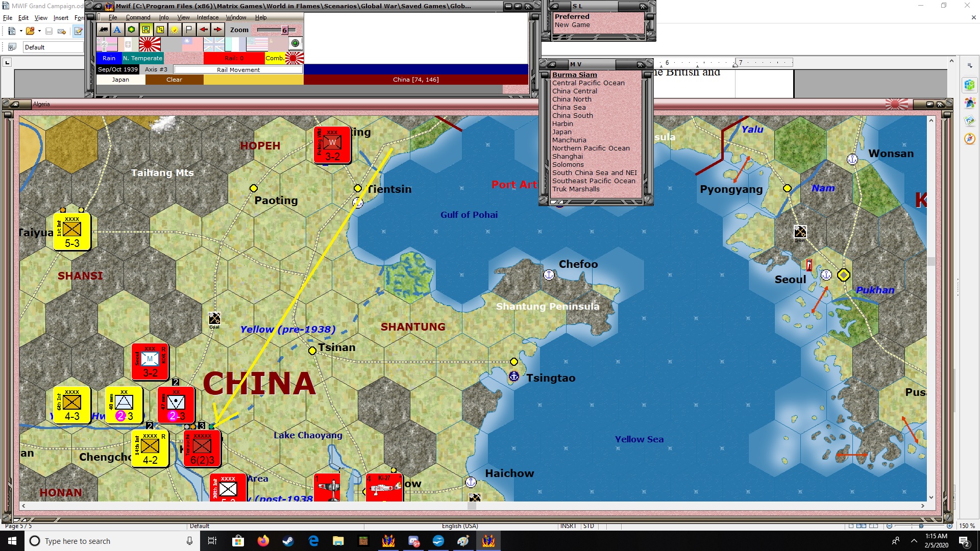Toggle the green indicator light button

295,43
